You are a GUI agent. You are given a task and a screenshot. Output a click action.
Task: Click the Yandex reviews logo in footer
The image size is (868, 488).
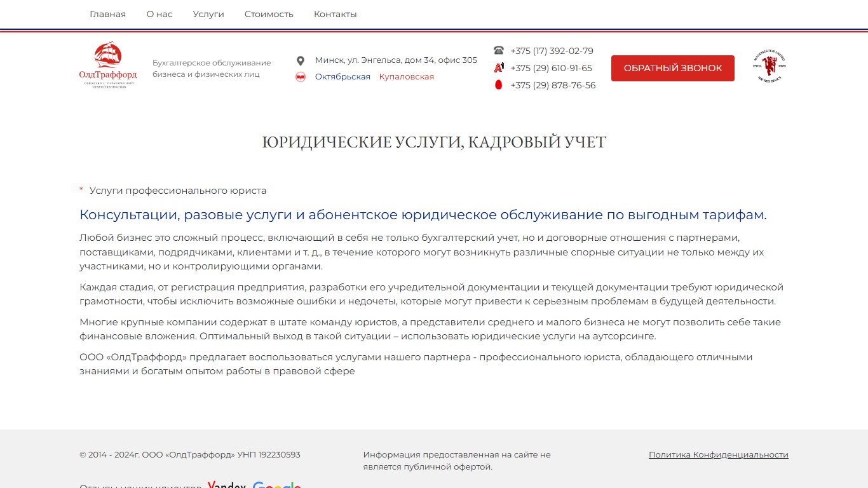tap(227, 485)
